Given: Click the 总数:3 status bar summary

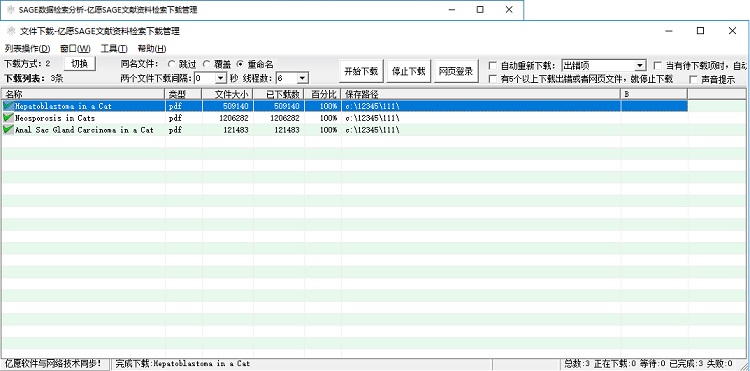Looking at the screenshot, I should 577,364.
